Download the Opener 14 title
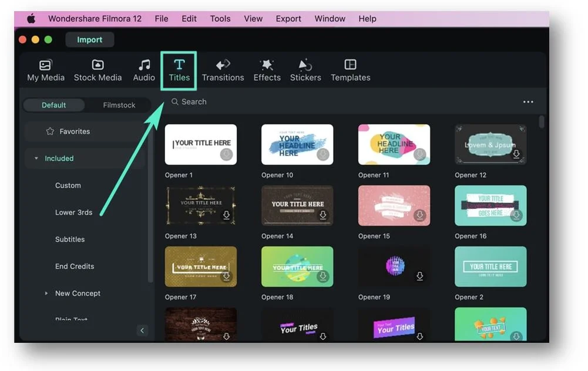This screenshot has width=588, height=371. [323, 215]
